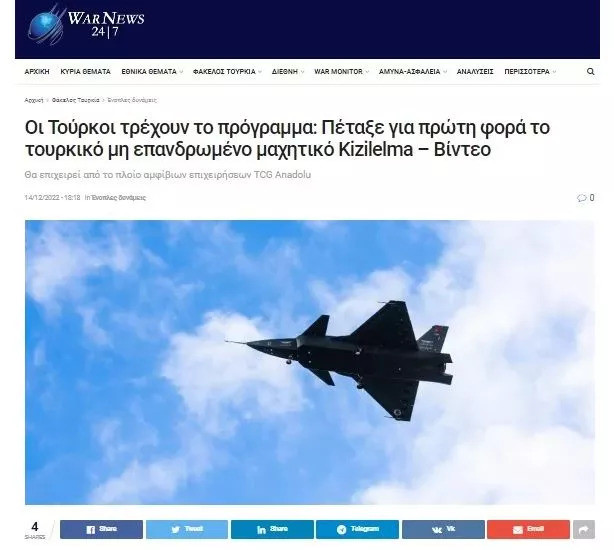Image resolution: width=614 pixels, height=550 pixels.
Task: Click the Ένοπλες δυνάμεις category link beside date
Action: point(118,198)
